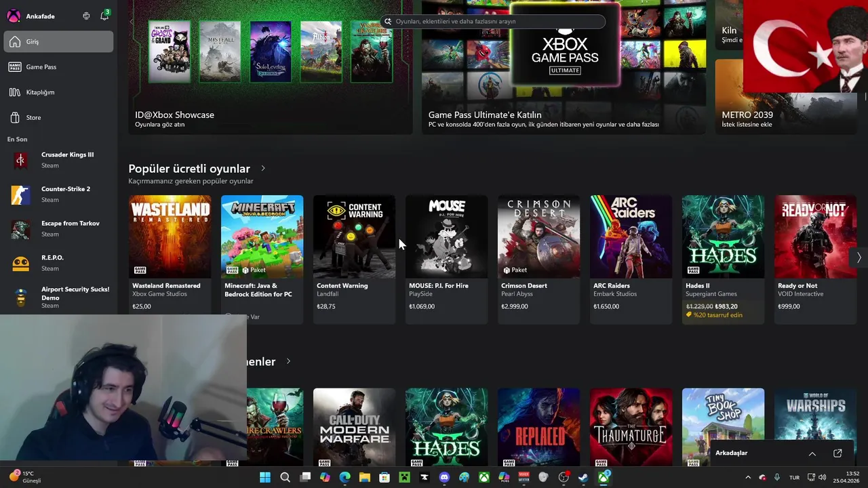This screenshot has width=868, height=488.
Task: Open Discord from taskbar
Action: 444,477
